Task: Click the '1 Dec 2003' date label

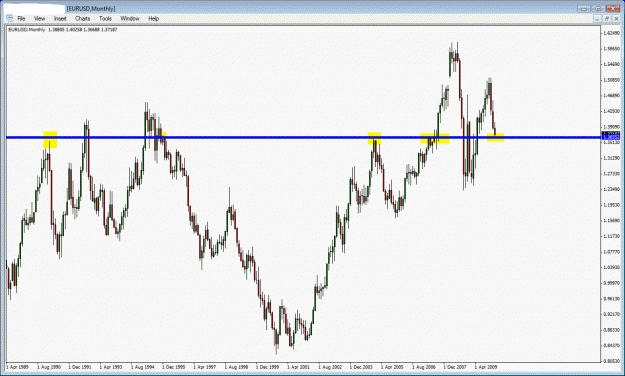Action: 362,367
